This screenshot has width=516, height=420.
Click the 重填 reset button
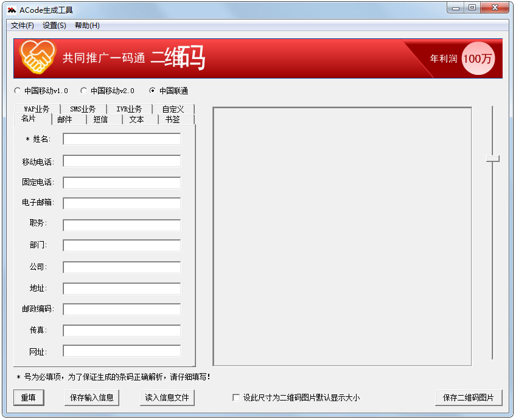point(29,397)
